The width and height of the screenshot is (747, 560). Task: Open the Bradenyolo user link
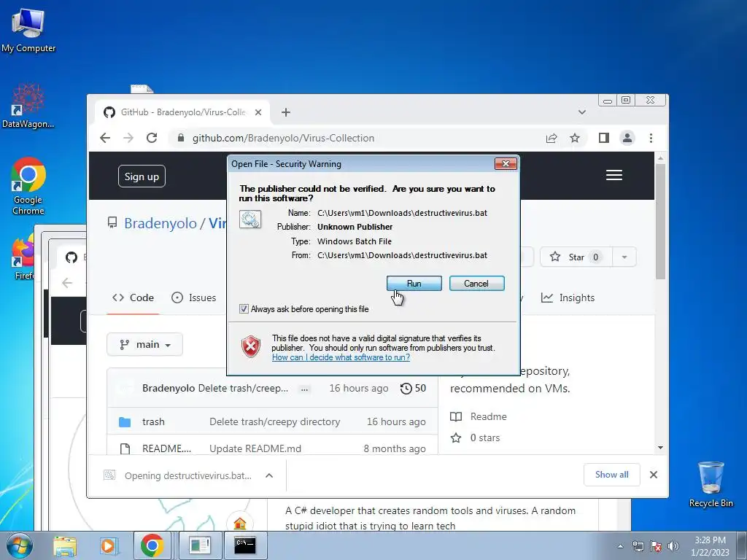pos(160,223)
